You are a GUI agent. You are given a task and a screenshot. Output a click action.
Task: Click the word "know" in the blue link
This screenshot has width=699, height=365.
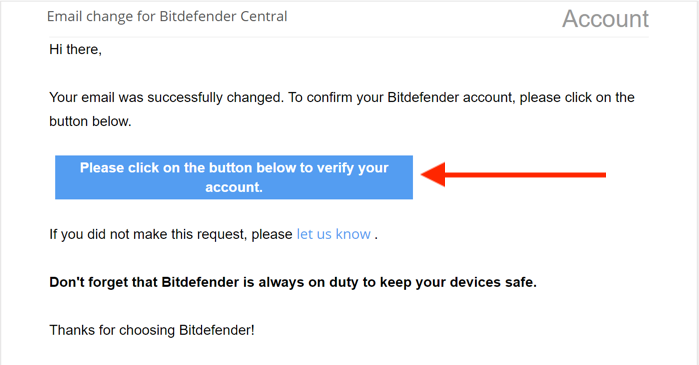tap(353, 234)
